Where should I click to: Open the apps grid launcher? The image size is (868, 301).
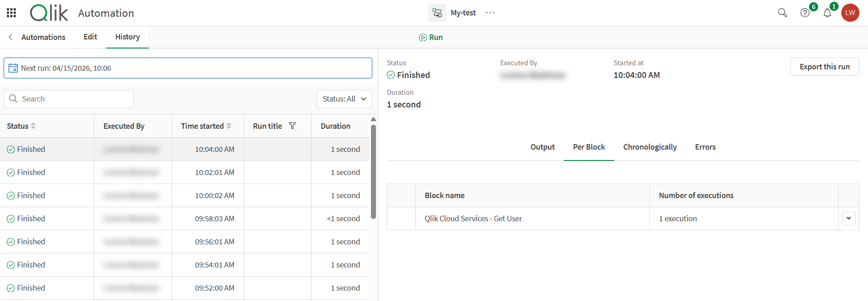pos(11,13)
